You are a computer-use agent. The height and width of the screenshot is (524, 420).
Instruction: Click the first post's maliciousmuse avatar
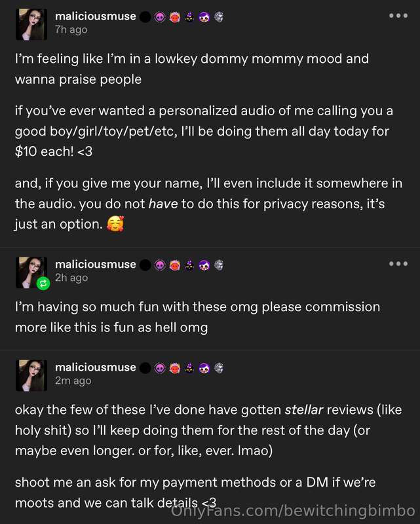point(31,24)
